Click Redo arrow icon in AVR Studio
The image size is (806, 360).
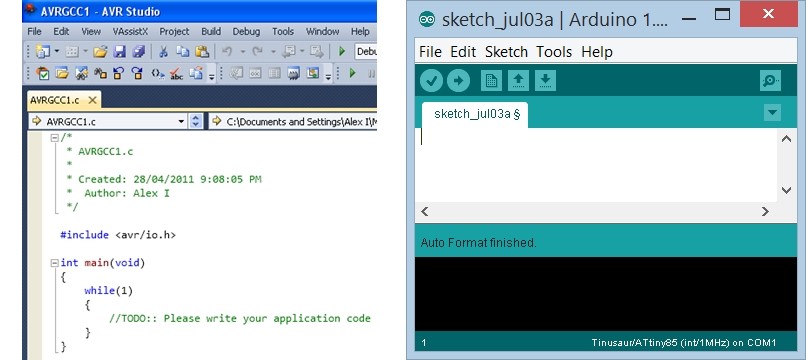[258, 51]
